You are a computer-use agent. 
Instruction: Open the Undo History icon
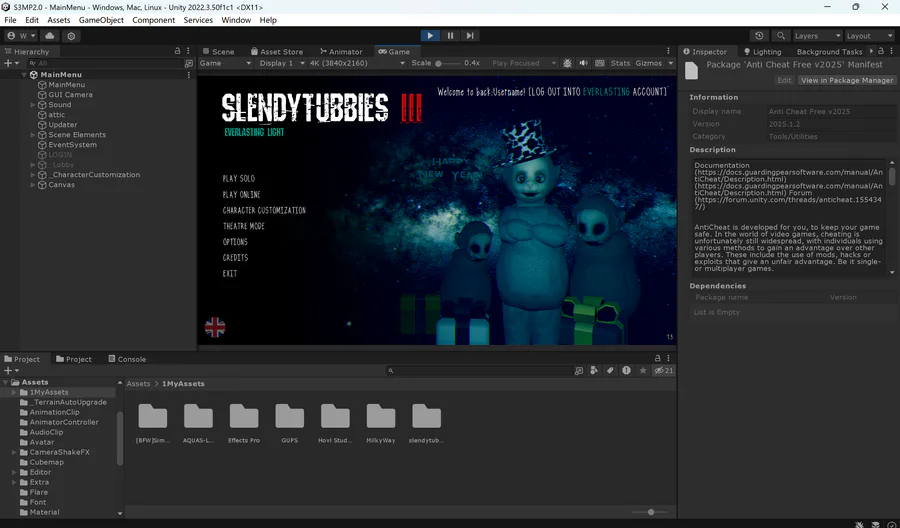[x=759, y=36]
